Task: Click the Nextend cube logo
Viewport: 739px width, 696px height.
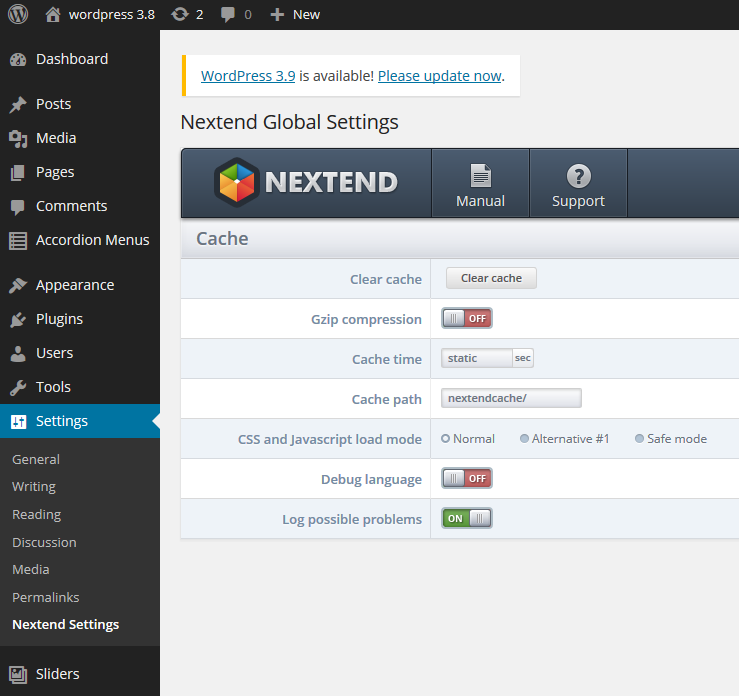Action: point(237,182)
